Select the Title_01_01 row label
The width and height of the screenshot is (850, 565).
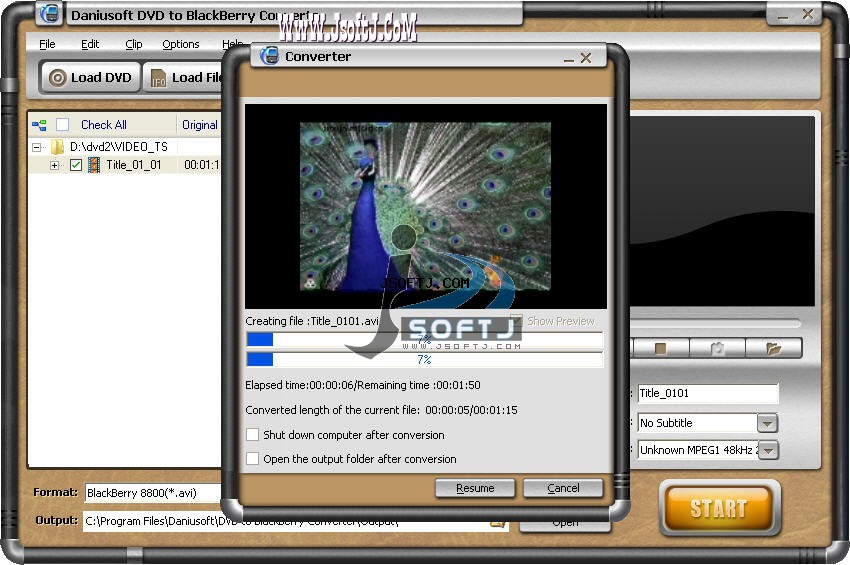click(133, 165)
